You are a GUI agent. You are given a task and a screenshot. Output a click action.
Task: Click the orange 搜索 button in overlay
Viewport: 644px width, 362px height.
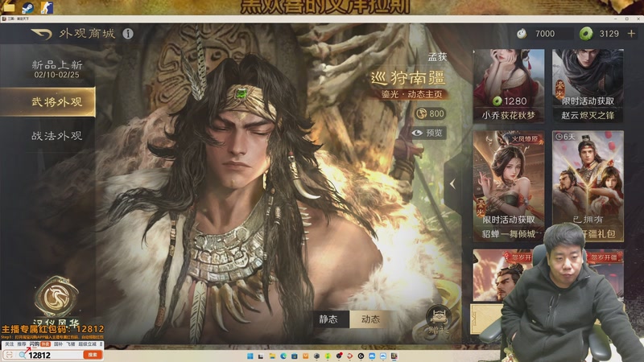coord(93,355)
